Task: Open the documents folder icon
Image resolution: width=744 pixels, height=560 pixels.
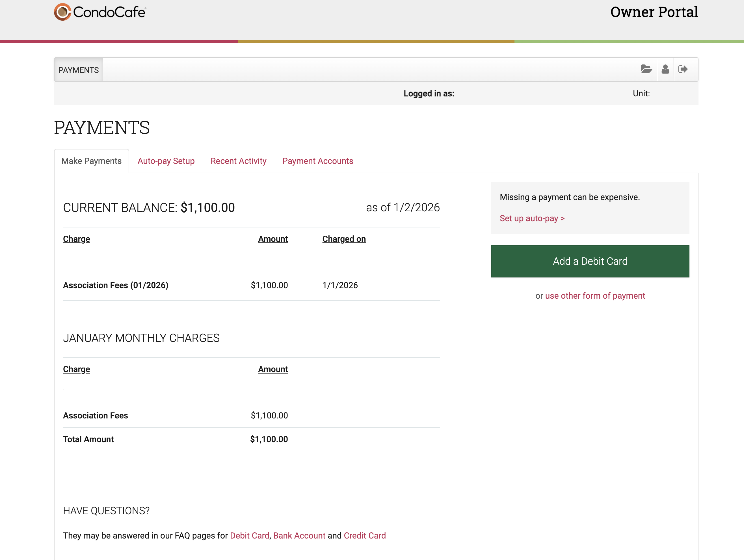Action: point(646,69)
